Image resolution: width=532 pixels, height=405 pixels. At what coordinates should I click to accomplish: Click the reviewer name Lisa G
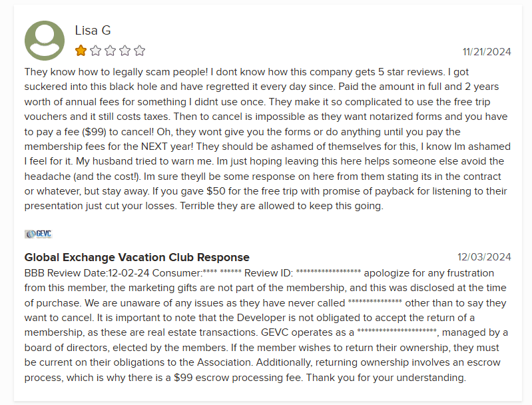[x=93, y=31]
